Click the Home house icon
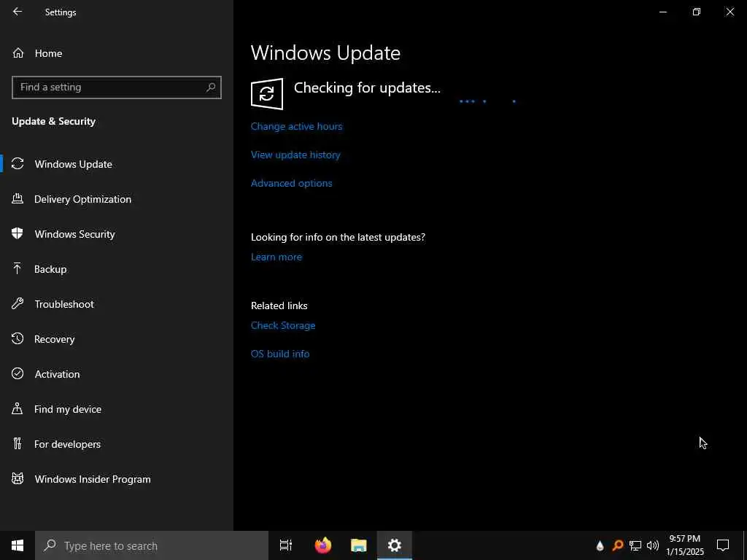Viewport: 747px width, 560px height. 18,52
